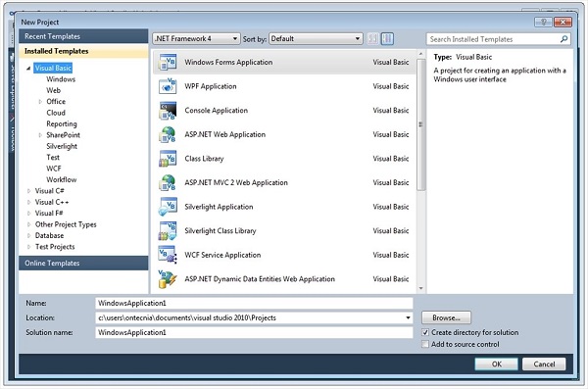The image size is (588, 389).
Task: Click the template list scrollbar down arrow
Action: (x=420, y=288)
